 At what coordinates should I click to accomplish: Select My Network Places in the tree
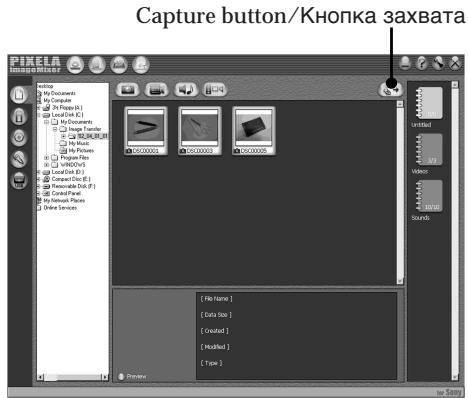[64, 201]
